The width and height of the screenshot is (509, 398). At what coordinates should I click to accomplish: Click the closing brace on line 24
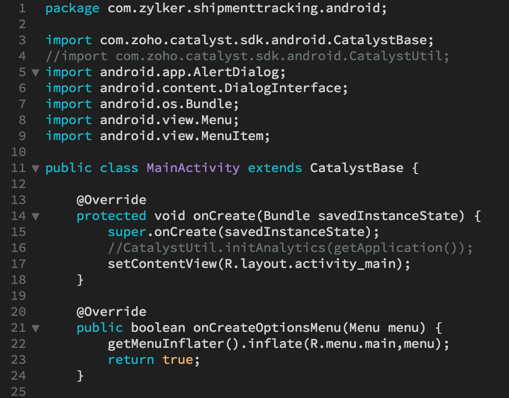click(x=80, y=376)
